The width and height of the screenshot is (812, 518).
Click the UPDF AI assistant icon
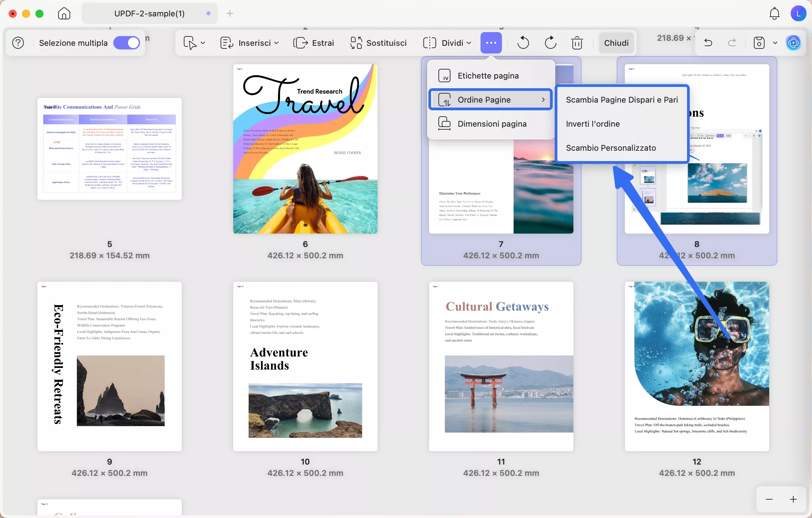tap(793, 43)
